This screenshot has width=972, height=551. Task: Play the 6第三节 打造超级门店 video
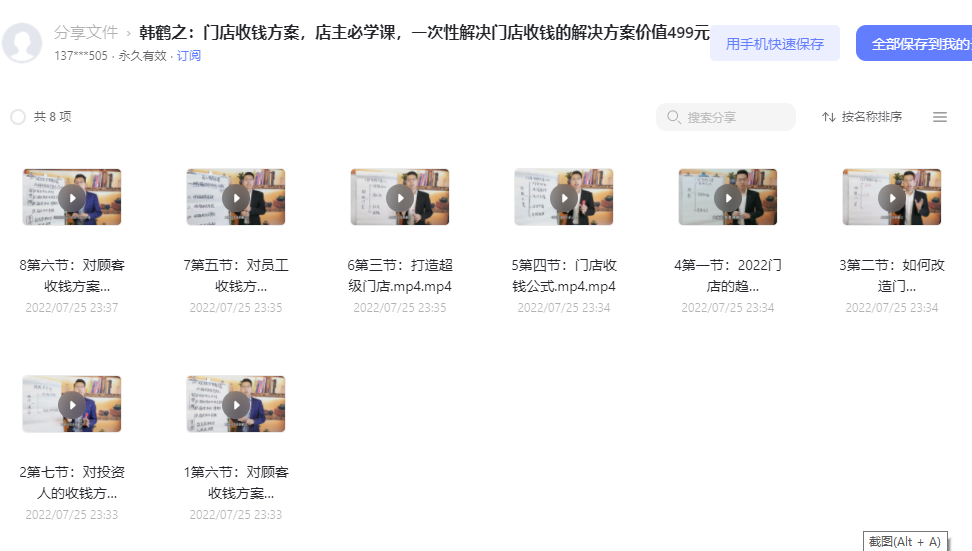pyautogui.click(x=400, y=197)
